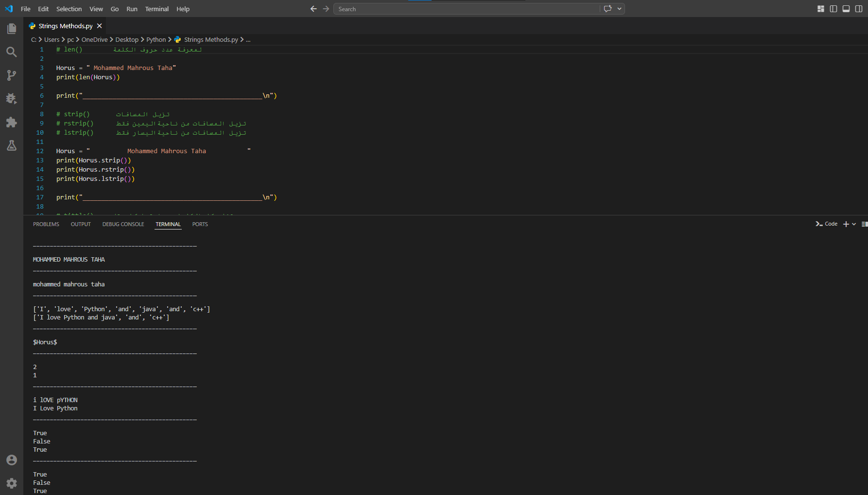Click the print(Horus.strip()) code line
Viewport: 868px width, 495px height.
pyautogui.click(x=94, y=160)
